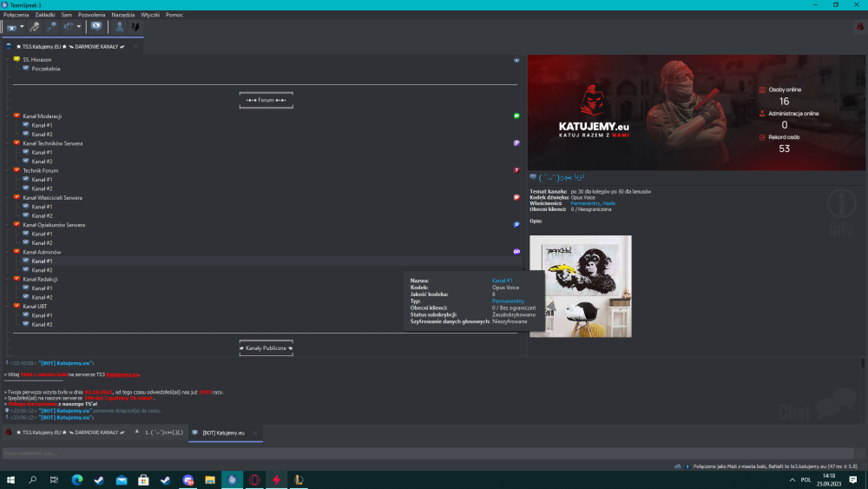The width and height of the screenshot is (868, 489).
Task: Click the Forum spacer button
Action: pos(266,100)
